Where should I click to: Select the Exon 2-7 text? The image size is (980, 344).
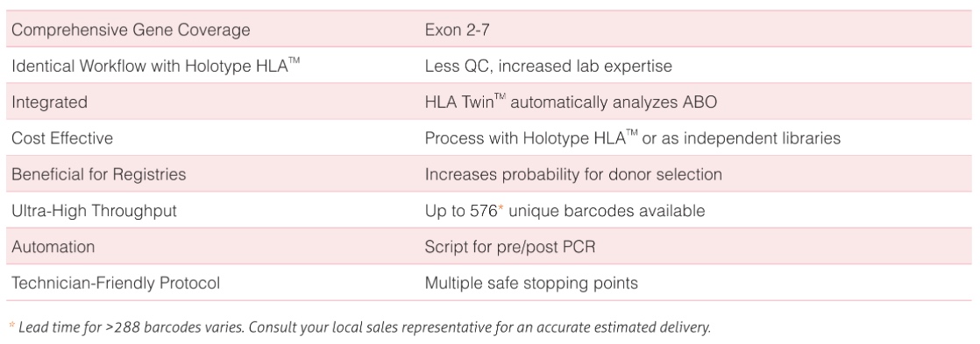(457, 30)
